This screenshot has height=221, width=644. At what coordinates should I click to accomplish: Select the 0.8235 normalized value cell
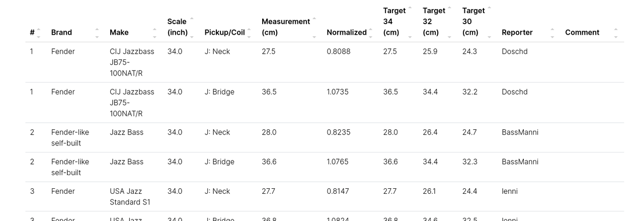pos(339,132)
